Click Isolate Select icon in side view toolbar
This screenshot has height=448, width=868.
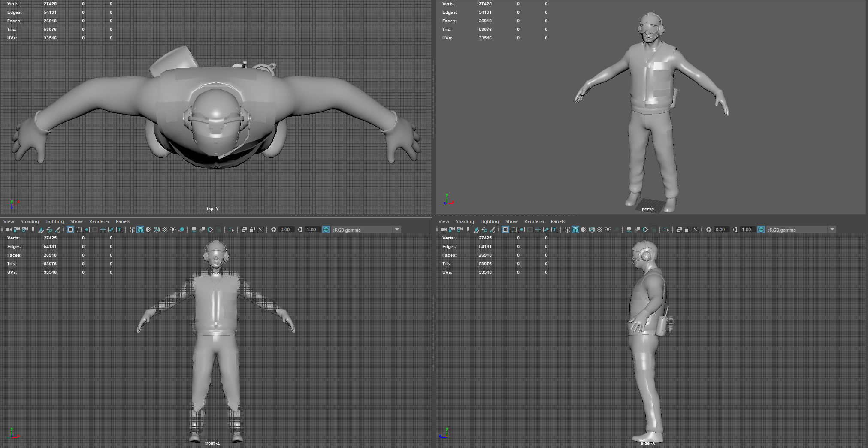pos(666,230)
